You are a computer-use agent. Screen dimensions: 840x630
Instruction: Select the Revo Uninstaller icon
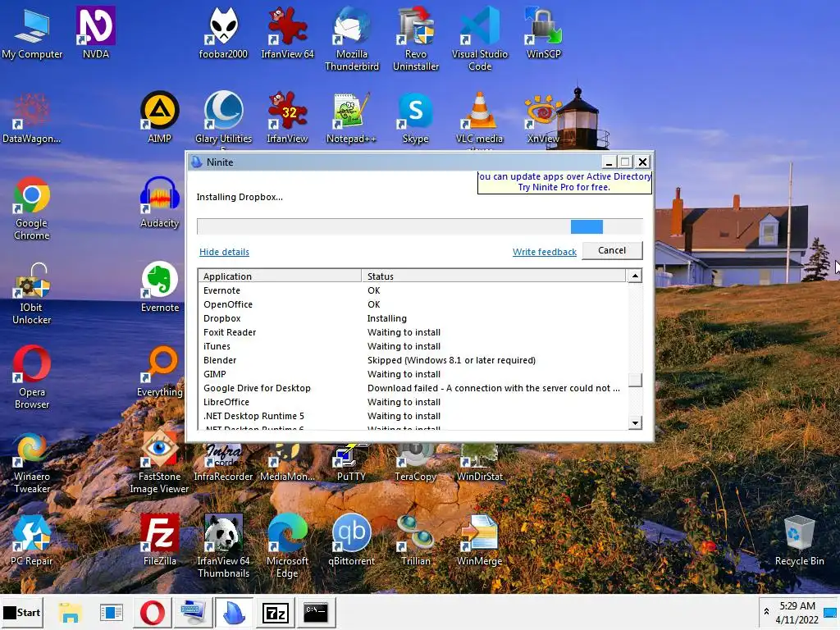pos(416,39)
